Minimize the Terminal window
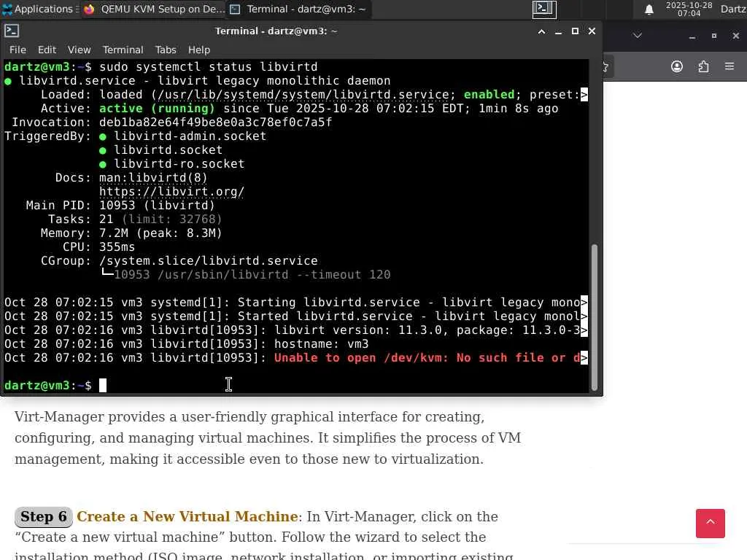The height and width of the screenshot is (560, 747). point(558,31)
